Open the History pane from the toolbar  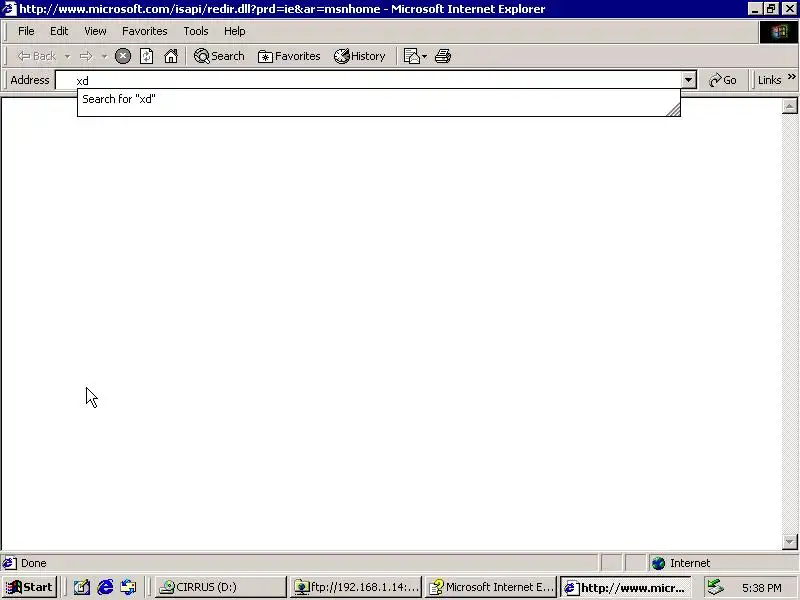click(x=360, y=56)
